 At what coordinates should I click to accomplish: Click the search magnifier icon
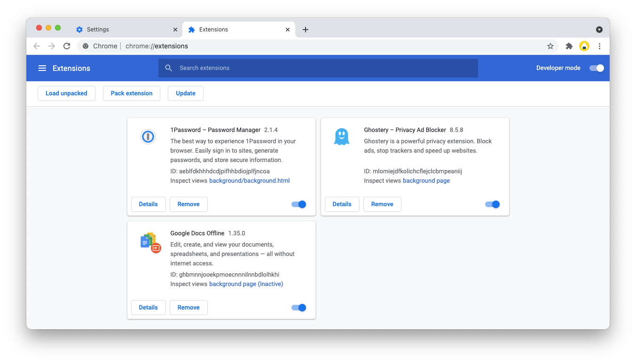tap(169, 68)
